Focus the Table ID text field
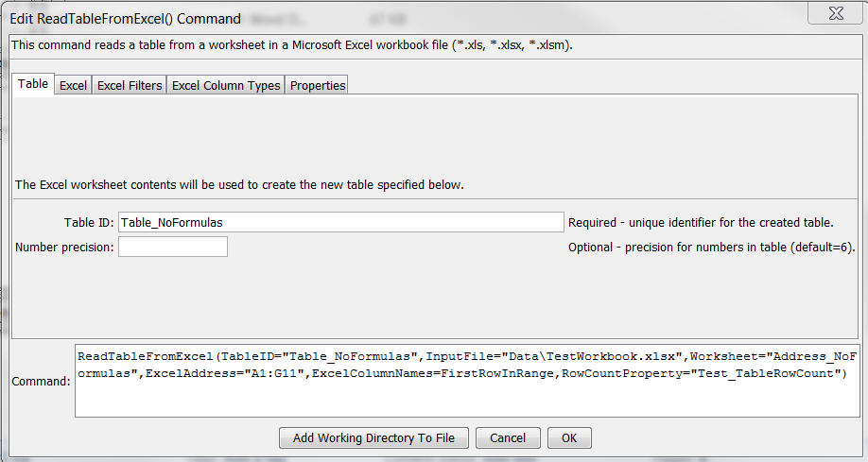 click(x=341, y=222)
